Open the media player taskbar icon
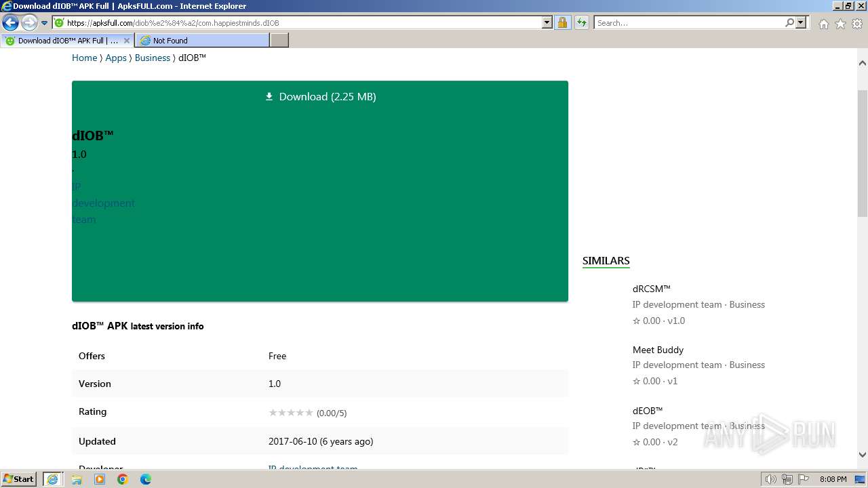The width and height of the screenshot is (868, 488). click(100, 479)
